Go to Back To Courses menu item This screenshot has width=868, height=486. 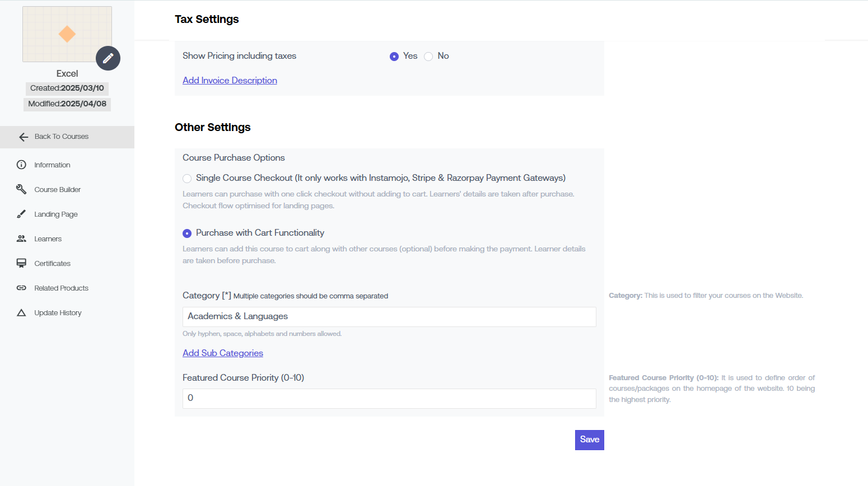click(x=62, y=137)
